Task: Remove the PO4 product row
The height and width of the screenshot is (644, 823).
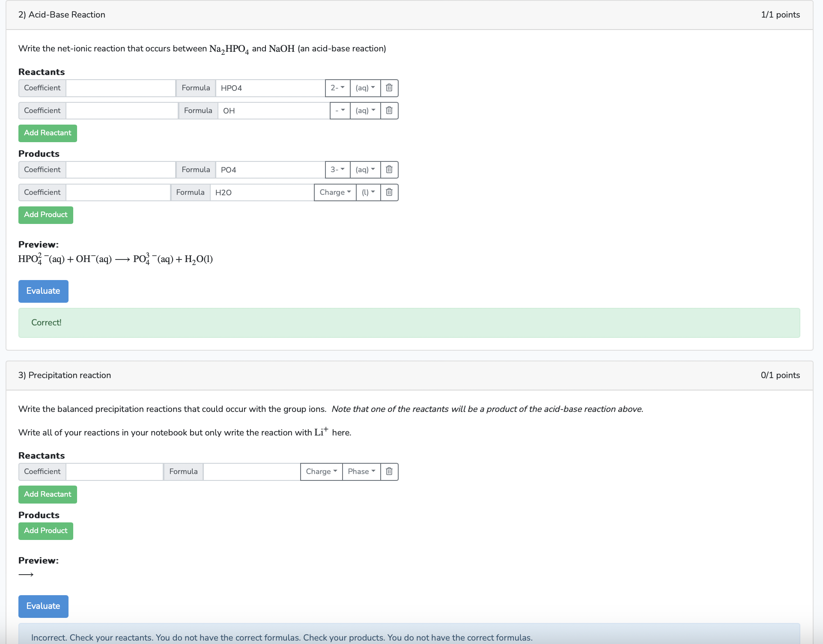Action: [389, 170]
